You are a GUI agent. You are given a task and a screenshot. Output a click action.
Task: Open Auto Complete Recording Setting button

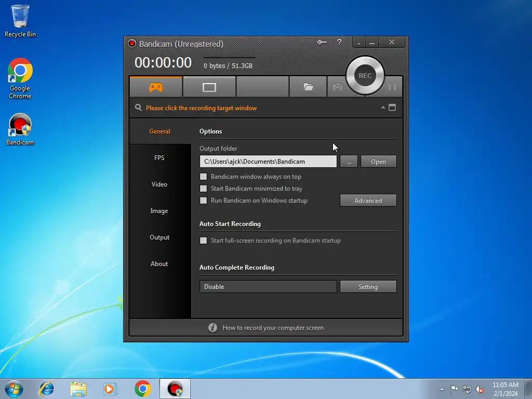368,286
